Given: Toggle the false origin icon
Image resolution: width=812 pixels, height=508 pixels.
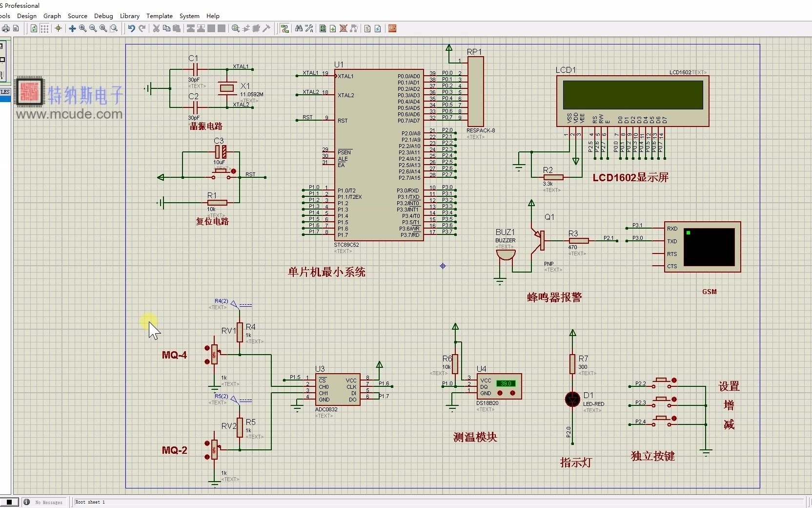Looking at the screenshot, I should 58,28.
